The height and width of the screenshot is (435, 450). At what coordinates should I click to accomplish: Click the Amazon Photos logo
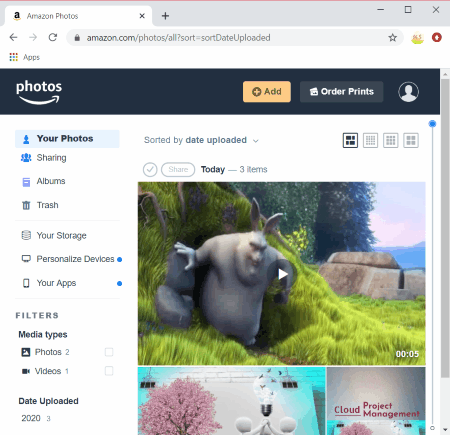(x=39, y=92)
